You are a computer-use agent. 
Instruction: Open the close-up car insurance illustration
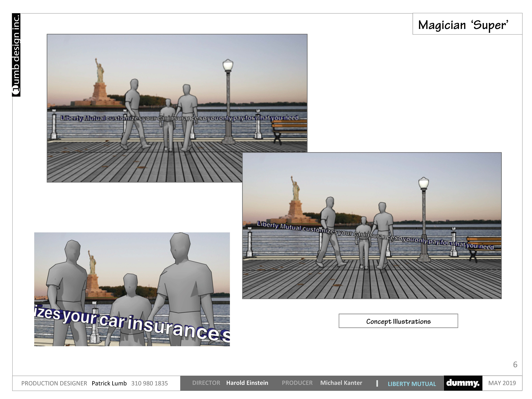132,289
